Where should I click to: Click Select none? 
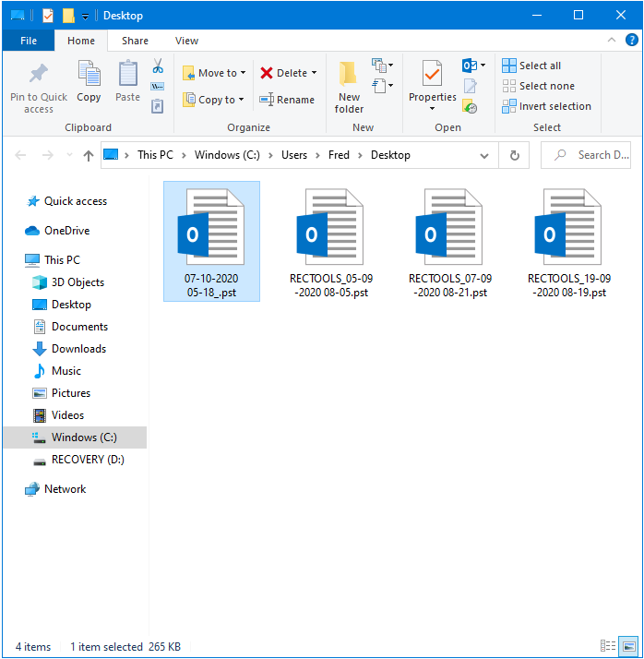tap(538, 86)
